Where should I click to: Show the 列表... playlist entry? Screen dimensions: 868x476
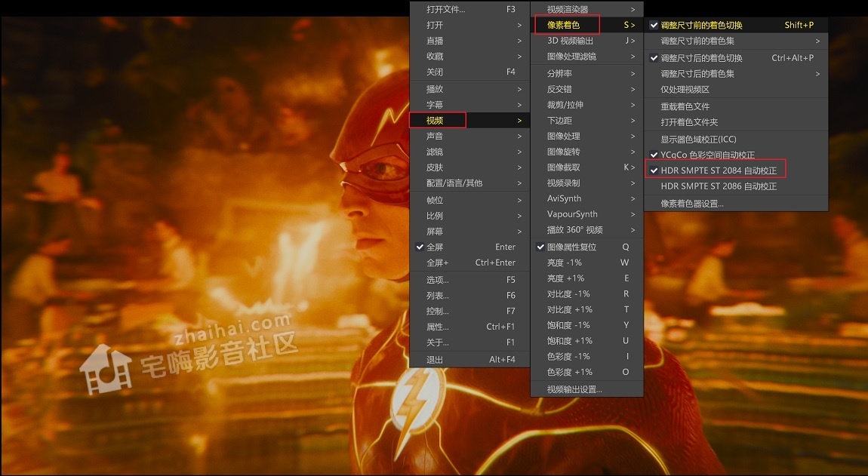[470, 295]
